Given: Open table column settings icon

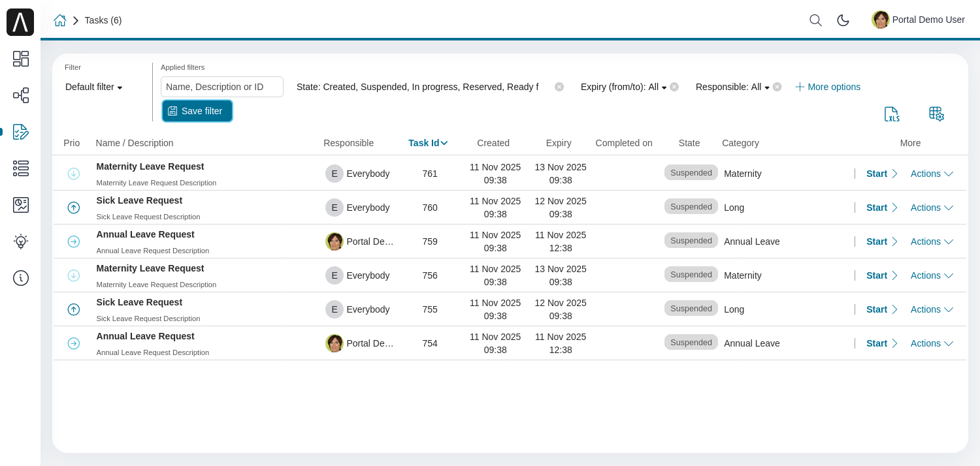Looking at the screenshot, I should coord(936,114).
